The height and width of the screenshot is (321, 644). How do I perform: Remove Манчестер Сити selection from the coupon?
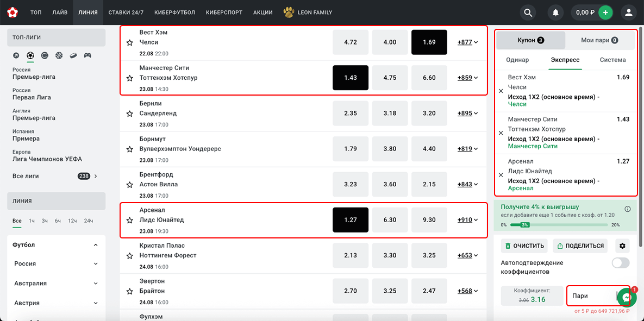point(501,133)
